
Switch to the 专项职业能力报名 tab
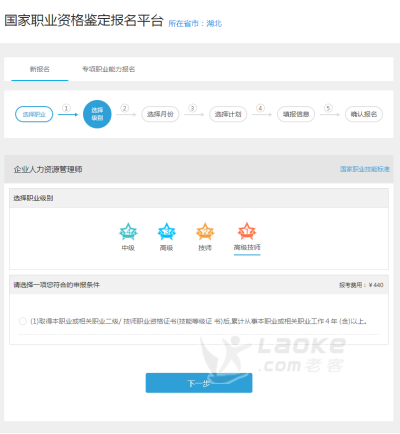(109, 69)
